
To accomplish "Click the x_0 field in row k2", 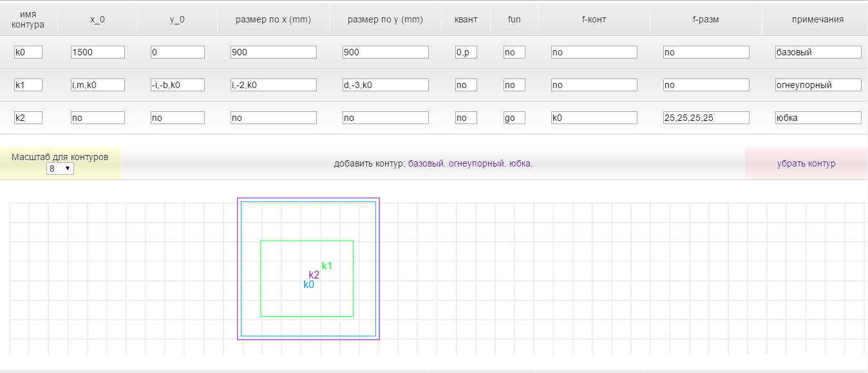I will 98,118.
